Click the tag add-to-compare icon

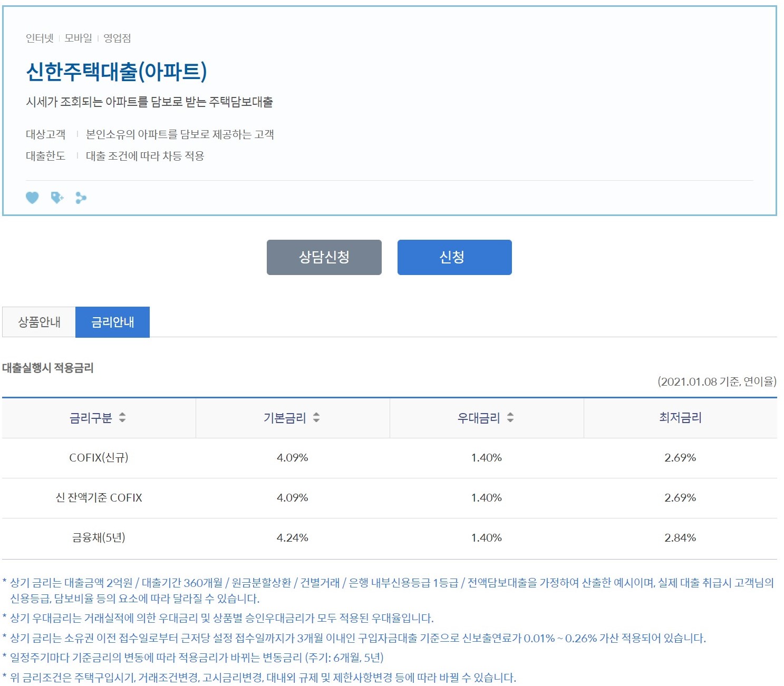pos(57,198)
